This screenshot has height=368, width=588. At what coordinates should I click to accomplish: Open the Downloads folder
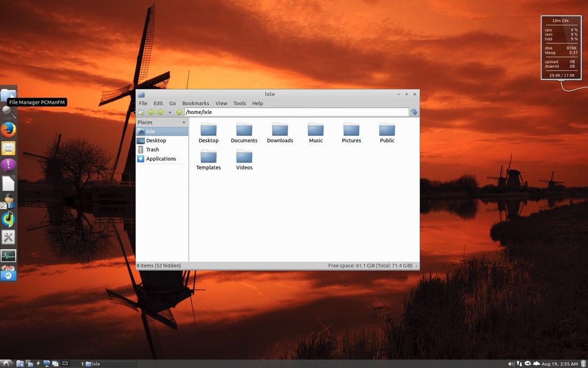click(280, 133)
